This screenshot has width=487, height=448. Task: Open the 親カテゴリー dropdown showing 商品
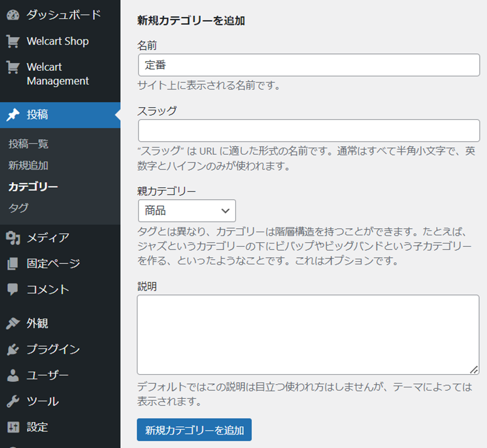click(x=186, y=211)
